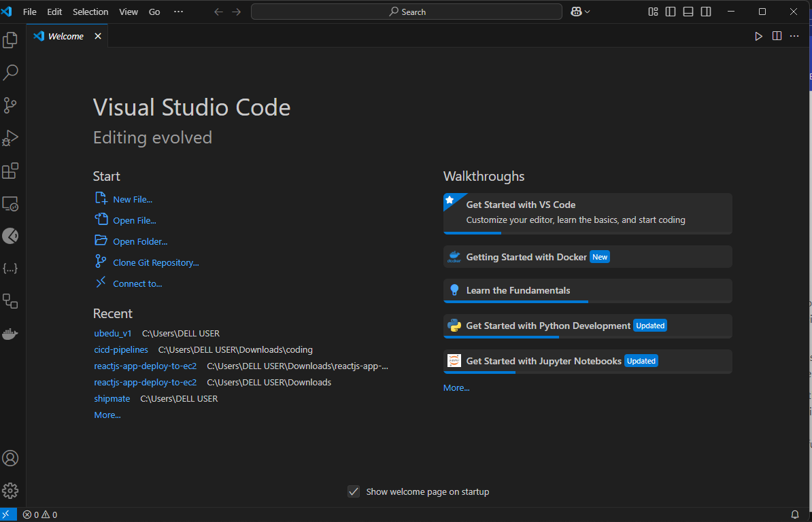Open the View menu

coord(129,12)
